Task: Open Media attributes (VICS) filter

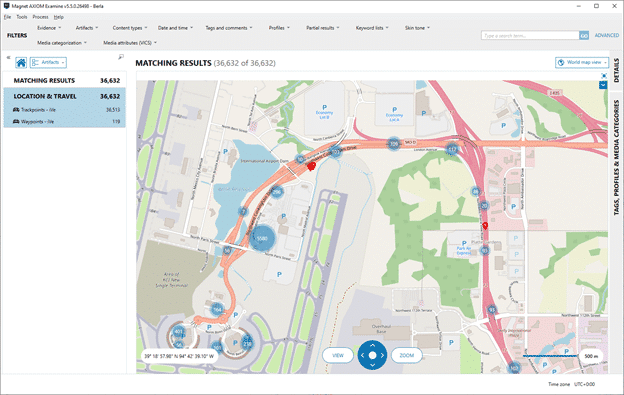Action: click(130, 43)
